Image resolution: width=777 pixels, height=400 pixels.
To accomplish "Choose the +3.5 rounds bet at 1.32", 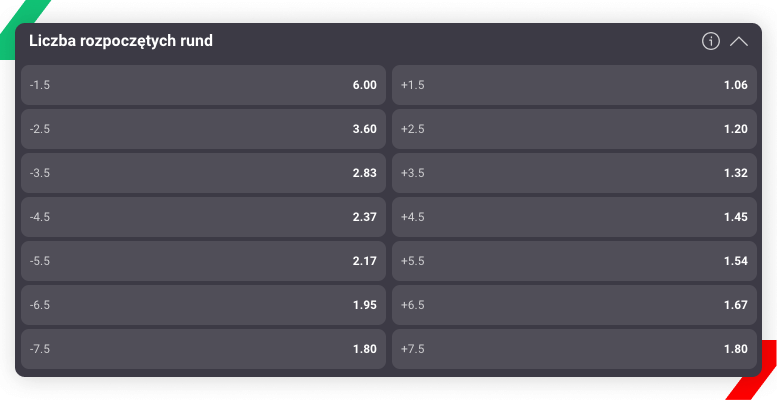I will (x=574, y=173).
